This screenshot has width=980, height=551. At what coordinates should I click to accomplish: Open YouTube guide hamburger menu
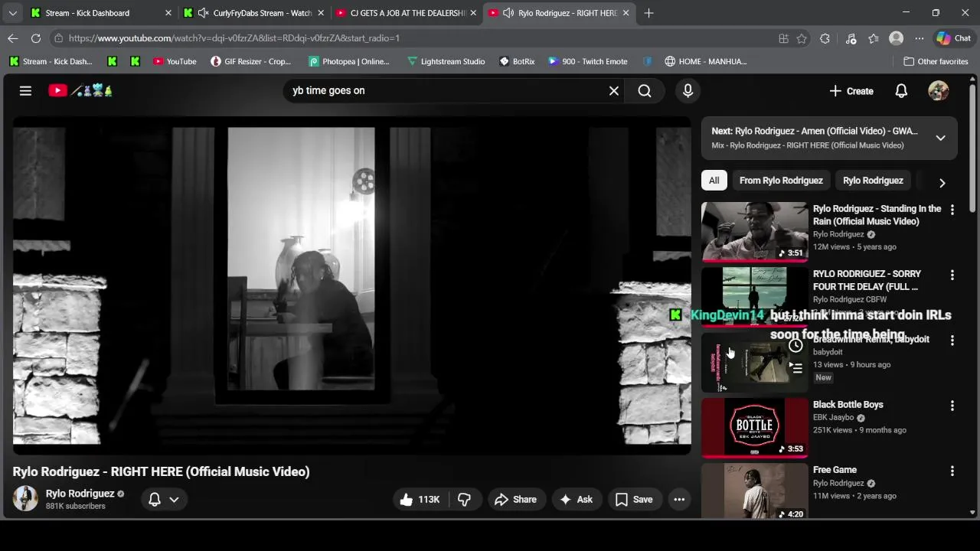[x=25, y=90]
